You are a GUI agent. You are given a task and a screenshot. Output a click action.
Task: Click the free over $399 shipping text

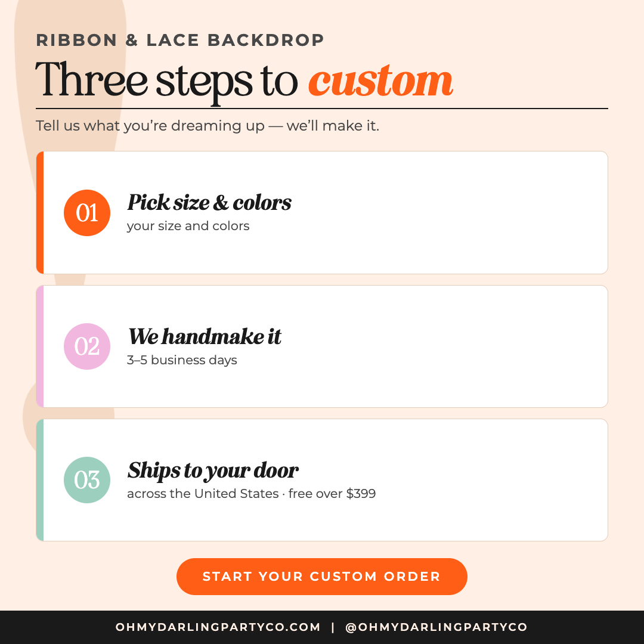332,493
